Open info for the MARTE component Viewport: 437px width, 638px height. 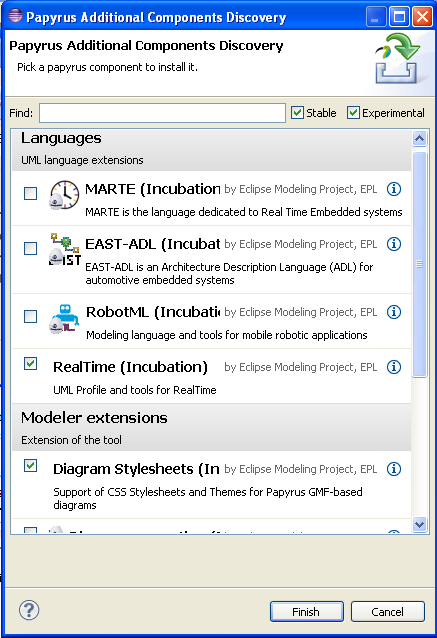[394, 189]
